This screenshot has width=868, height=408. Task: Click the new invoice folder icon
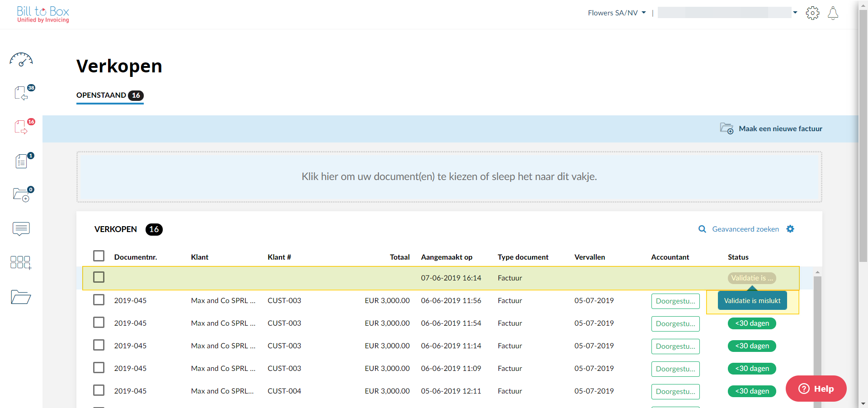[x=726, y=128]
